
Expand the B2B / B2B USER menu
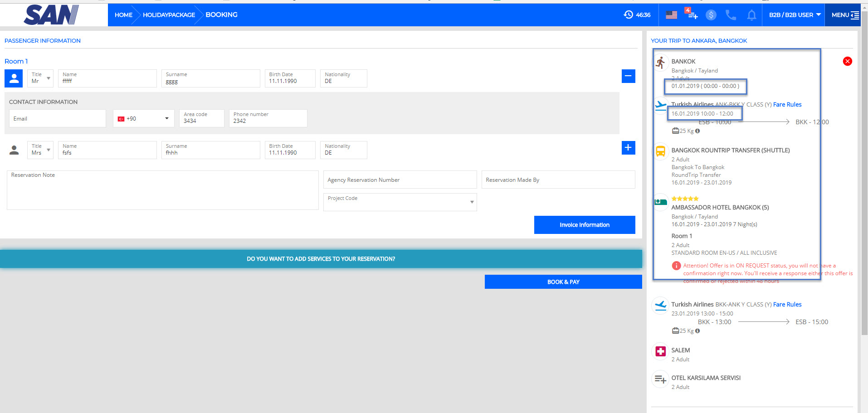pos(795,15)
